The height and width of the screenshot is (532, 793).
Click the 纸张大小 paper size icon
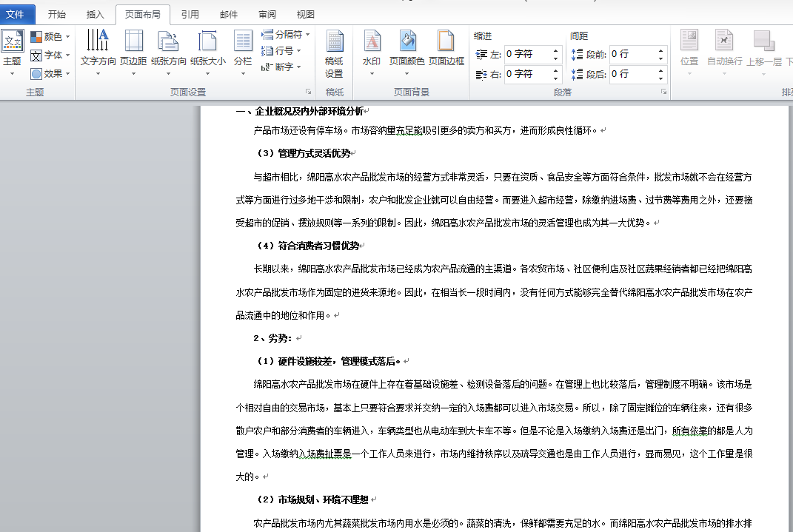point(207,40)
